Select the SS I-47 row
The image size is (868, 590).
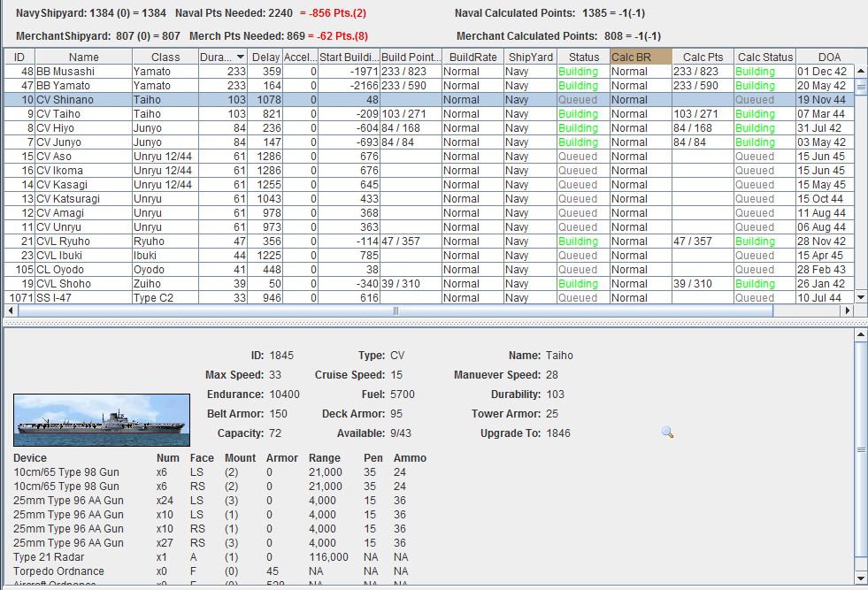coord(429,298)
